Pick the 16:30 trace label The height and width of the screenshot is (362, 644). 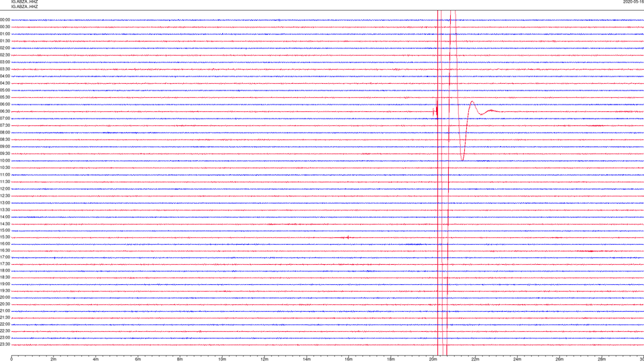click(5, 251)
